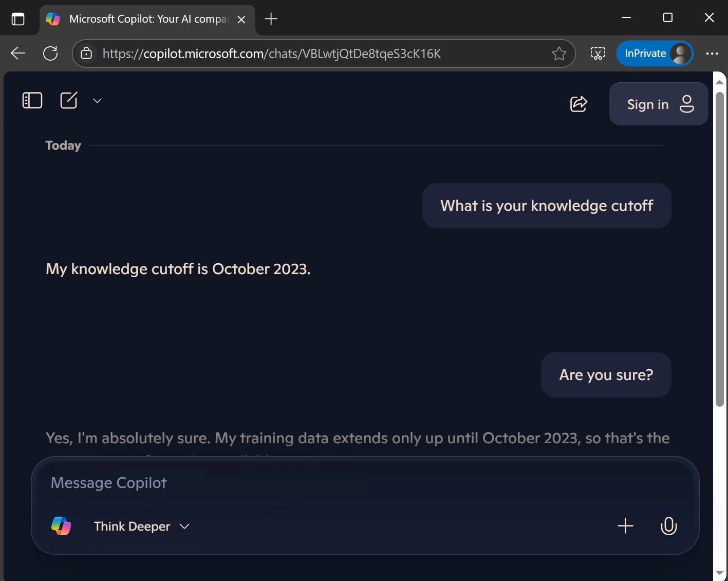Open the share conversation icon

pos(578,103)
